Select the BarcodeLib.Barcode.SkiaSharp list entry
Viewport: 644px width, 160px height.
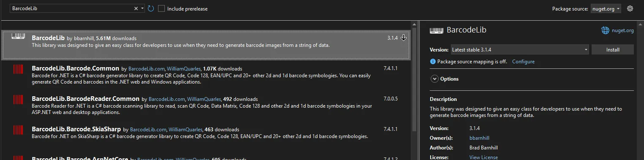point(206,133)
